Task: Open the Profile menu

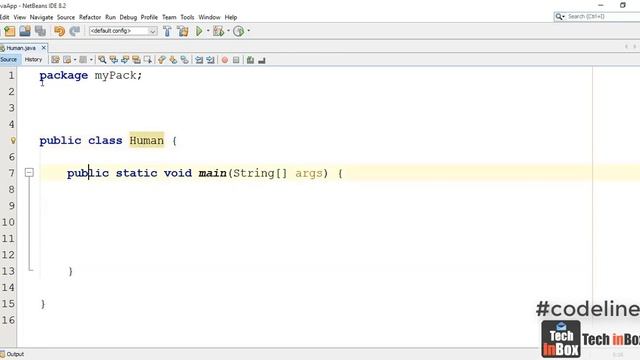Action: [x=149, y=17]
